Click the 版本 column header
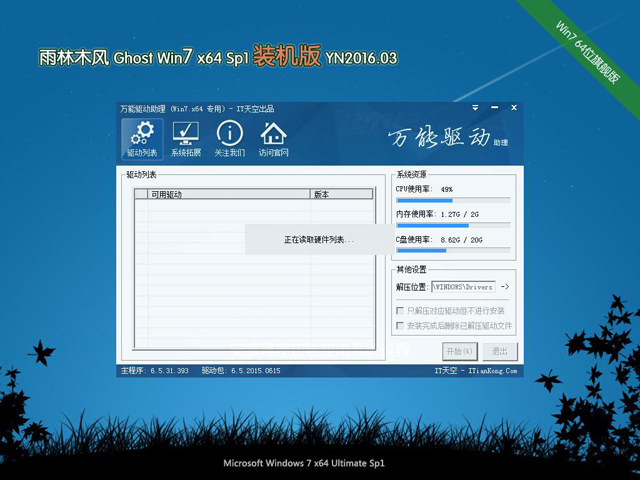This screenshot has height=480, width=640. pyautogui.click(x=341, y=194)
